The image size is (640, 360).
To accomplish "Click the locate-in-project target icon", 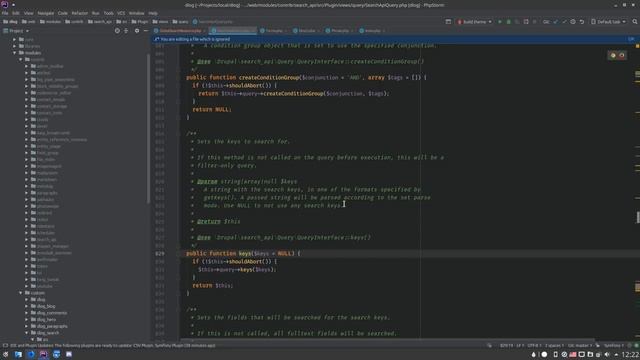I will (x=117, y=31).
